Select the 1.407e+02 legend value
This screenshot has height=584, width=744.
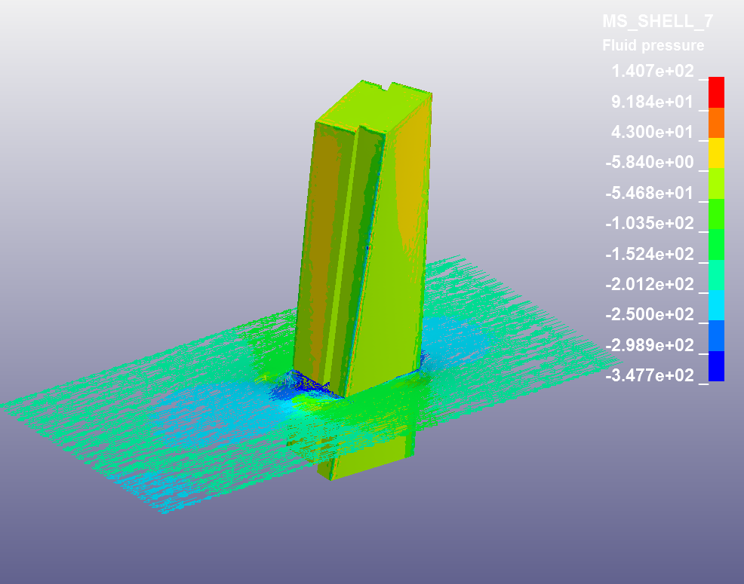tap(652, 72)
